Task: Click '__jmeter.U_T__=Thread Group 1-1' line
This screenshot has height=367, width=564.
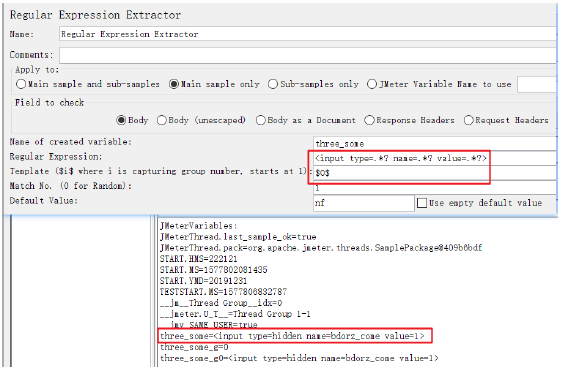Action: (235, 314)
